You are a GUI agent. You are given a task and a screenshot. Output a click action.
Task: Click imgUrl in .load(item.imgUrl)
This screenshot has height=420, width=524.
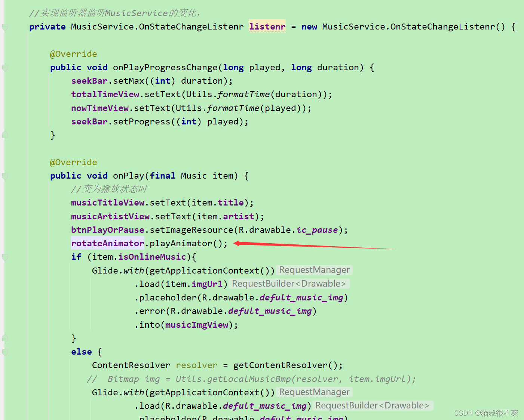click(x=207, y=284)
